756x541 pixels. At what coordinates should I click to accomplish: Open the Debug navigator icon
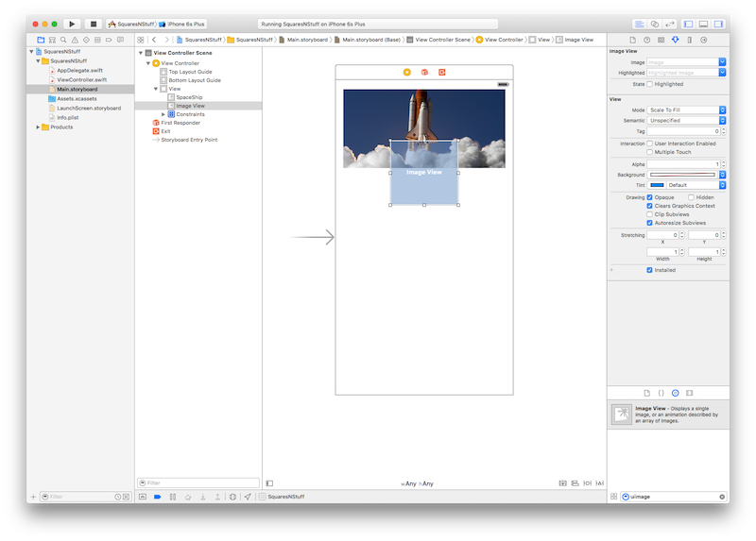97,40
